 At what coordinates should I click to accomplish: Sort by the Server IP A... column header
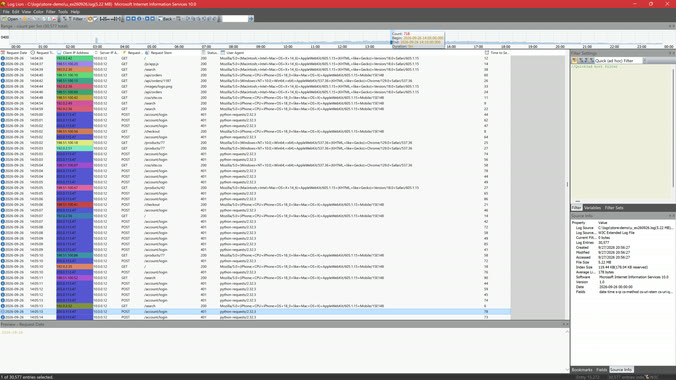[107, 53]
